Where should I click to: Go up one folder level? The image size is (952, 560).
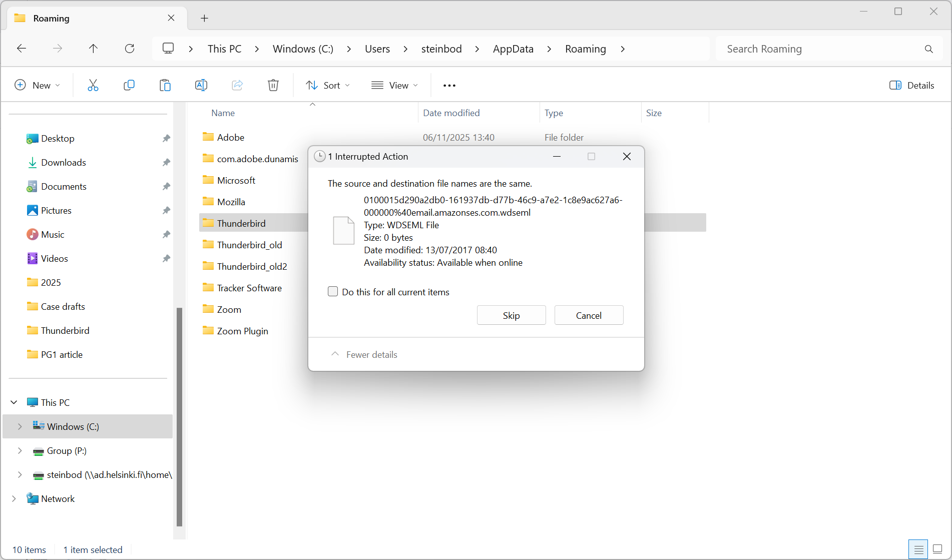click(93, 49)
